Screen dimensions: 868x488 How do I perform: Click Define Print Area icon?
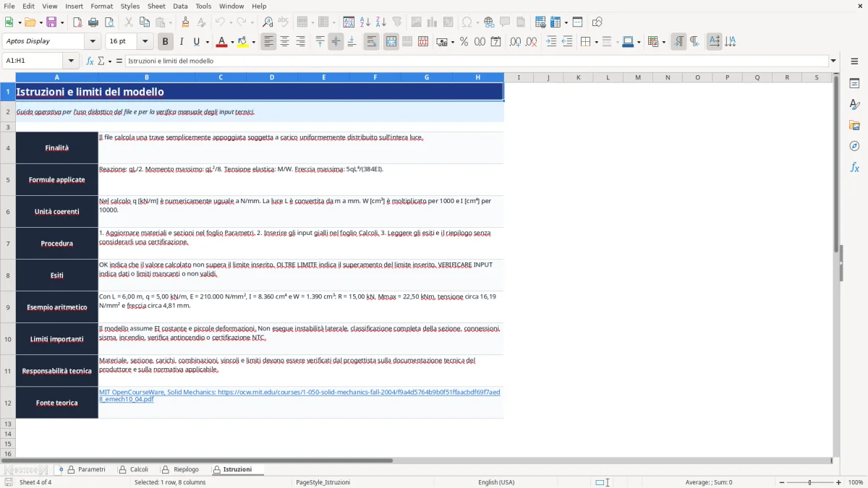point(540,22)
